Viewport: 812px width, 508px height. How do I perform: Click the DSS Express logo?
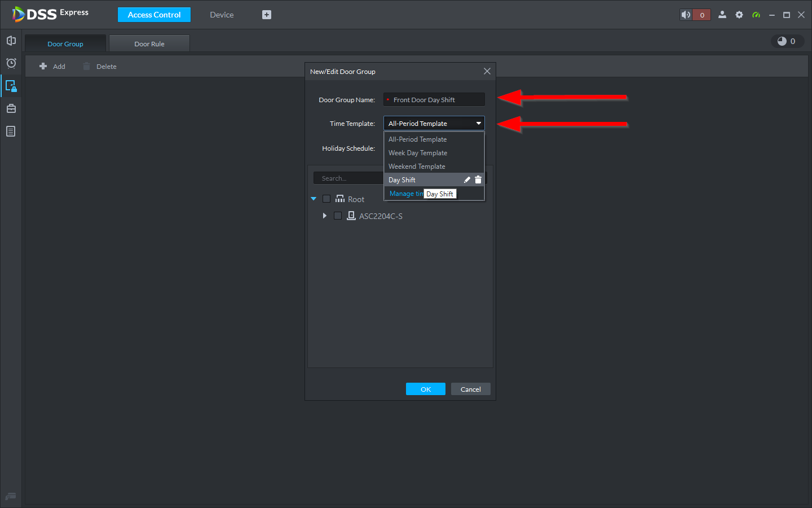coord(50,14)
